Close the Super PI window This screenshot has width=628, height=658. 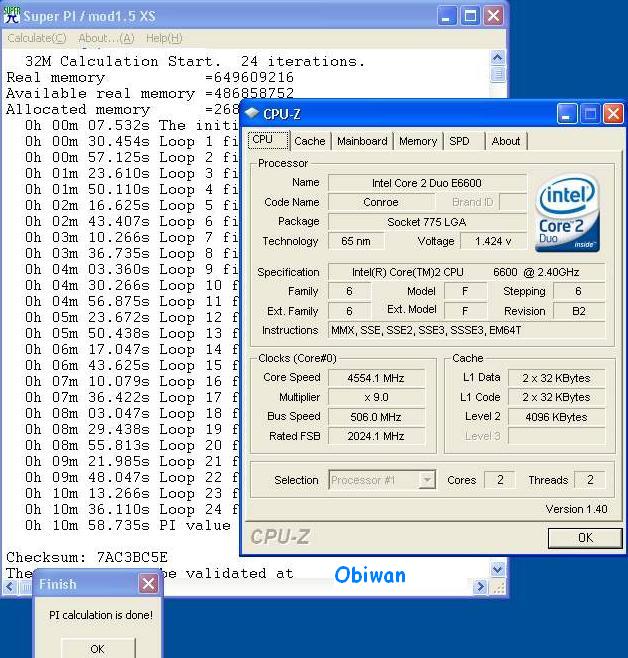493,16
